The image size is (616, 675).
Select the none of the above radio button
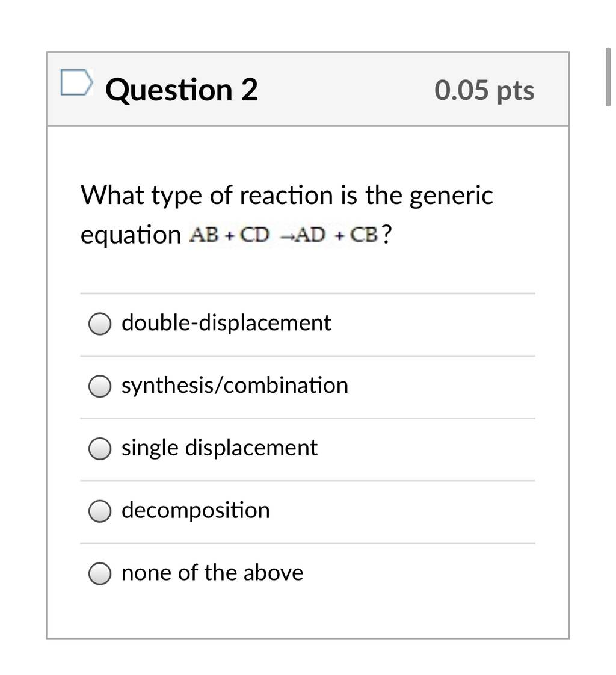click(x=100, y=573)
